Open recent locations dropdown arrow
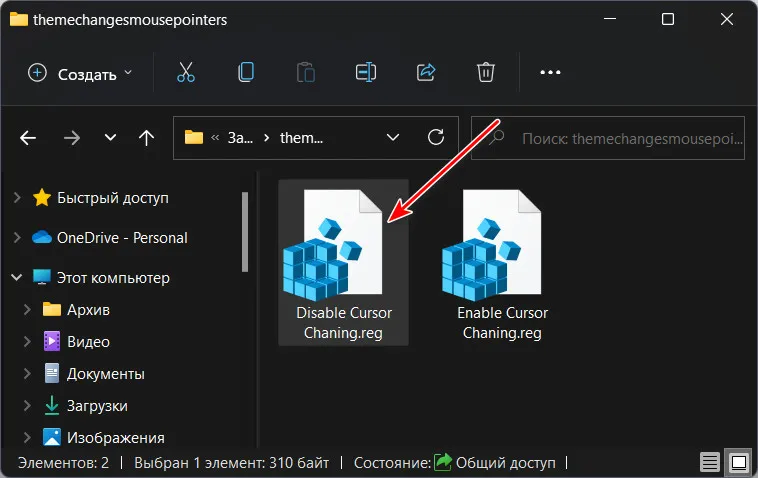 tap(110, 137)
